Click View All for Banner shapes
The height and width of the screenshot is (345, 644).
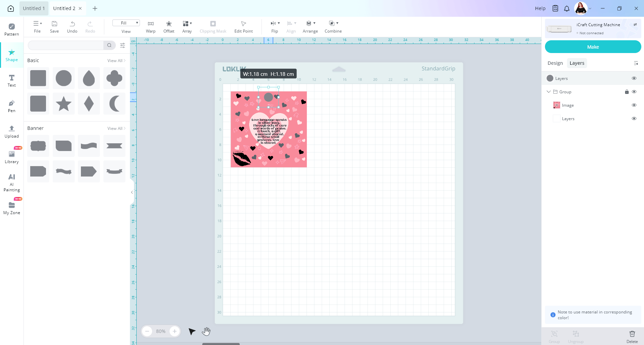116,128
